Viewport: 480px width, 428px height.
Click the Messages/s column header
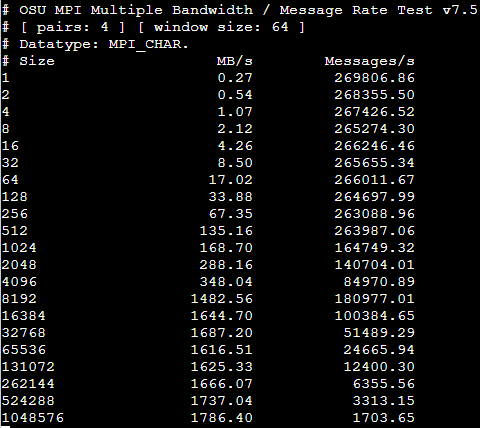coord(370,61)
